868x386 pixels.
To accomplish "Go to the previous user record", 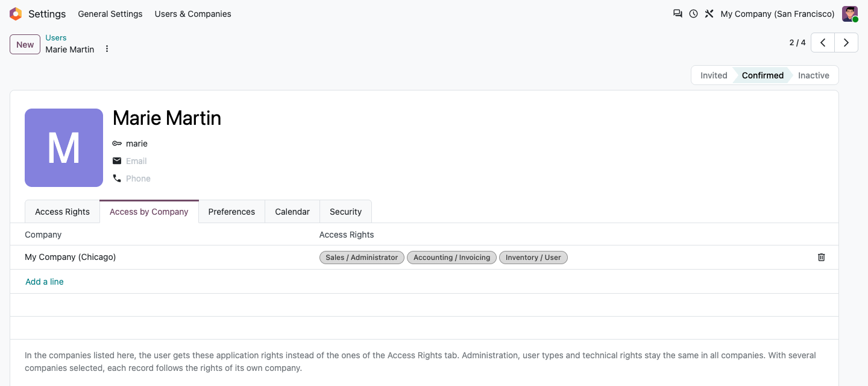I will click(823, 43).
